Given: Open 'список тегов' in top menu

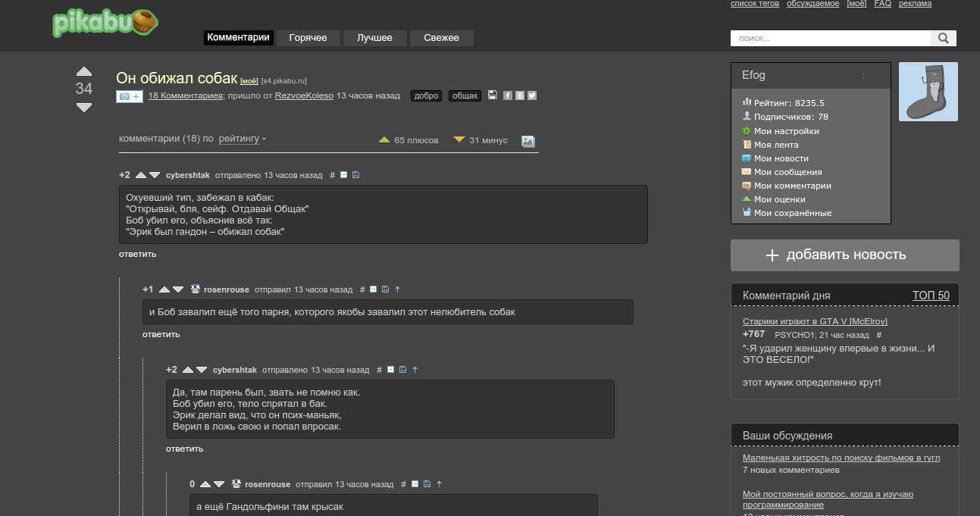Looking at the screenshot, I should click(755, 4).
